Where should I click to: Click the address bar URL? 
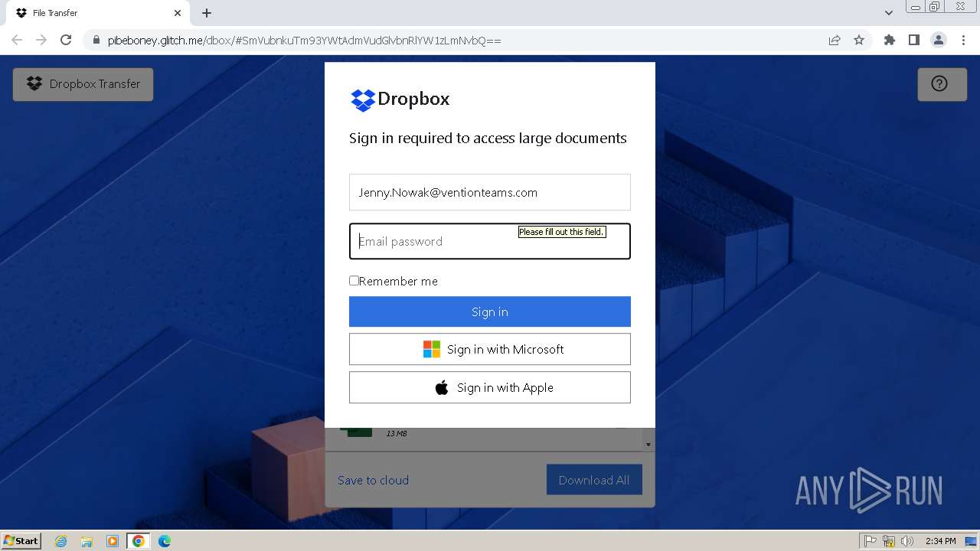click(x=305, y=41)
